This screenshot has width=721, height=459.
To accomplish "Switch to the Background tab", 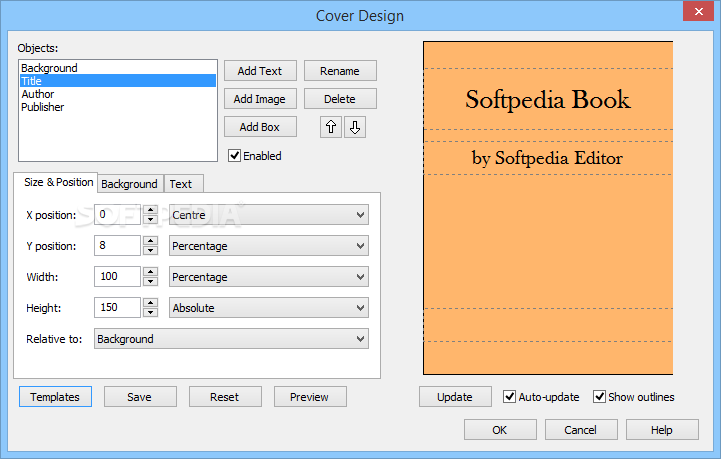I will (x=129, y=184).
